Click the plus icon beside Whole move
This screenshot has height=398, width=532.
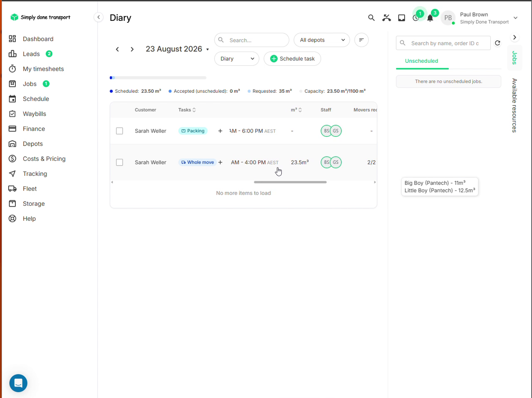pos(220,162)
